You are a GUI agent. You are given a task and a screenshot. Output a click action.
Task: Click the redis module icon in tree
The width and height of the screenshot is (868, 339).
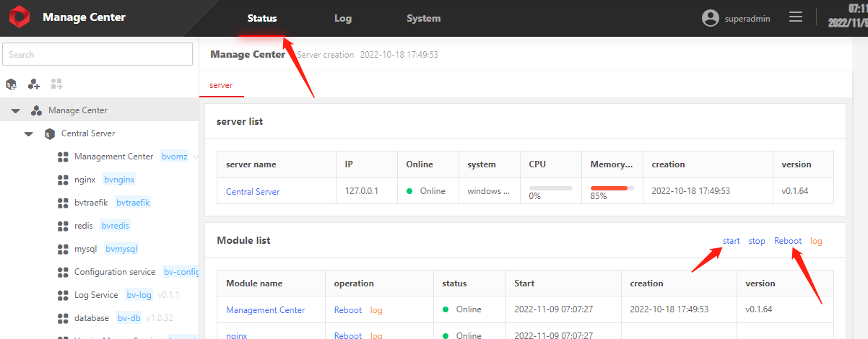[62, 226]
